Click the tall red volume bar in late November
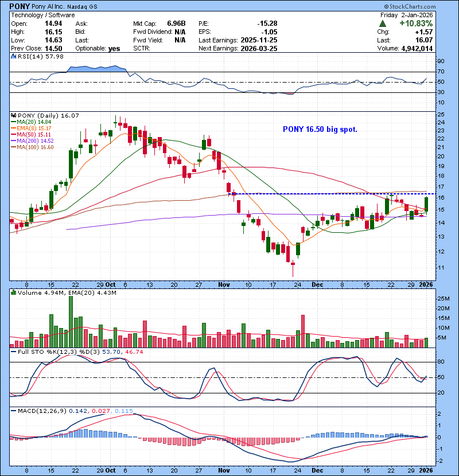Viewport: 459px width, 476px height. coord(303,331)
